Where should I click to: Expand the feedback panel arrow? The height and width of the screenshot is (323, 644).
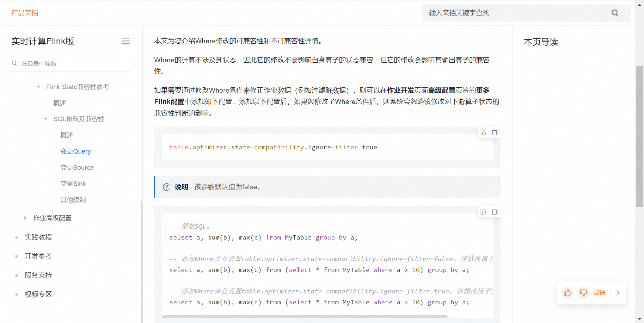(618, 293)
